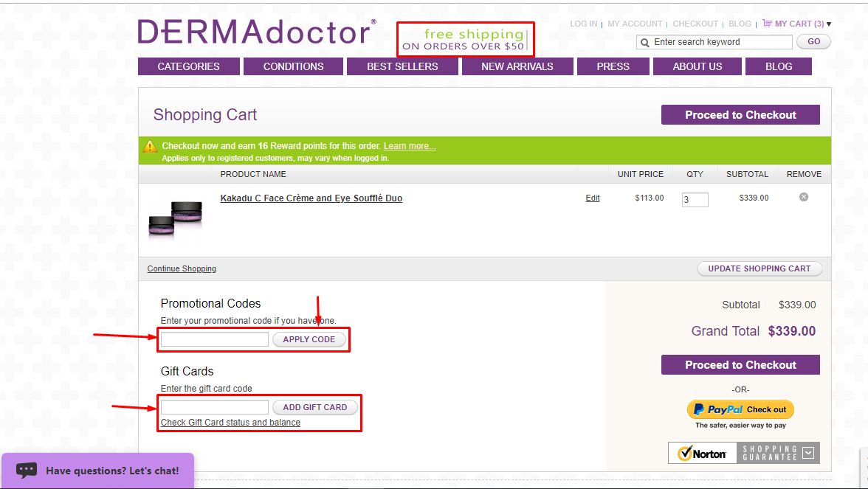Open the Blog link in top header

(x=740, y=24)
